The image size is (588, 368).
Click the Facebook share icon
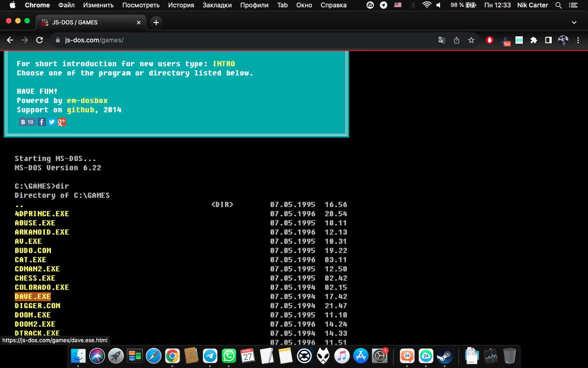(x=42, y=122)
